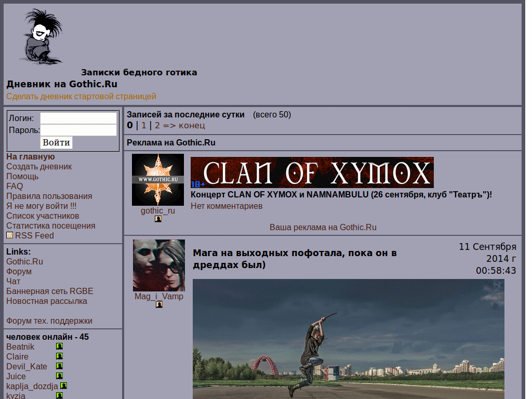Viewport: 532px width, 399px height.
Task: Click the Войти login button
Action: pyautogui.click(x=56, y=142)
